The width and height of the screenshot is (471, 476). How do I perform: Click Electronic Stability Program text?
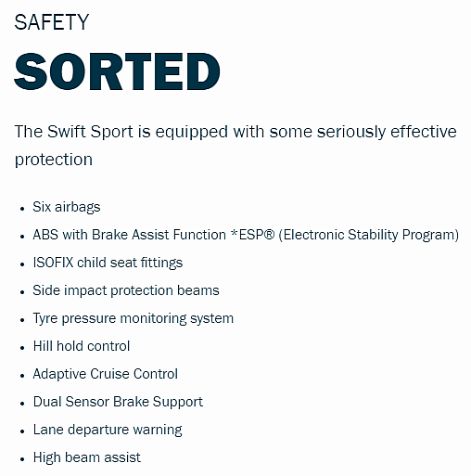click(369, 235)
